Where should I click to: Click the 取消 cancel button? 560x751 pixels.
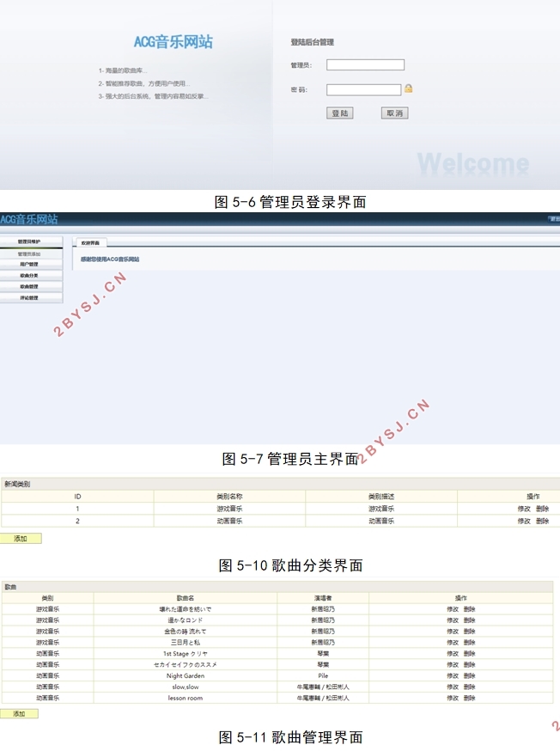394,113
